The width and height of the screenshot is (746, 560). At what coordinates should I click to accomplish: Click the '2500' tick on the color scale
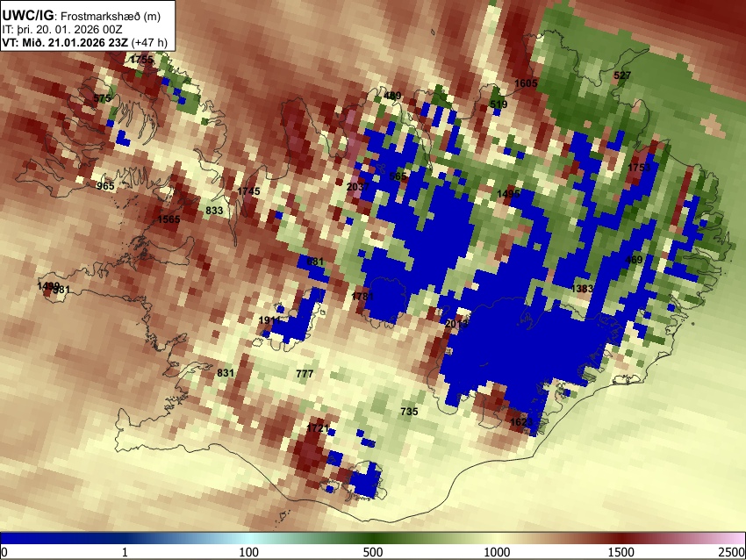[732, 552]
